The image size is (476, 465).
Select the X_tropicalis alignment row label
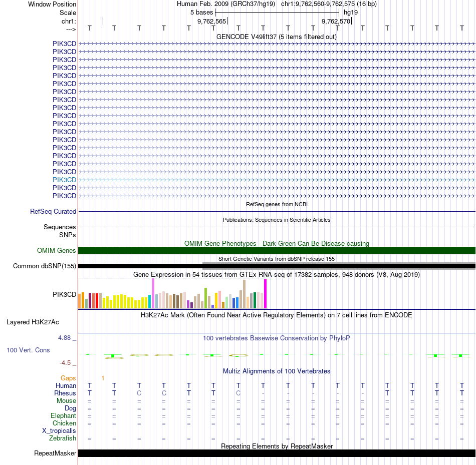pyautogui.click(x=59, y=431)
